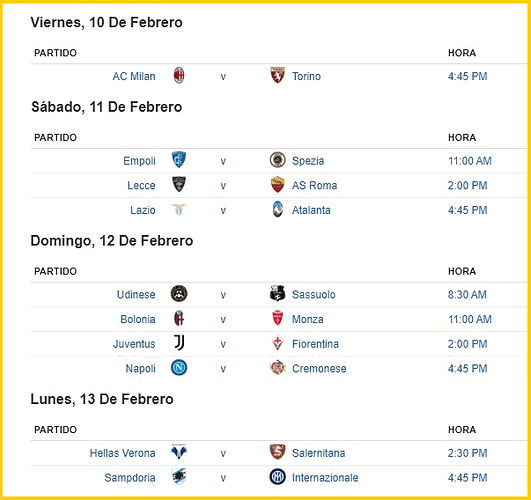
Task: Click the 'v' between Bolonia and Monza
Action: click(223, 319)
